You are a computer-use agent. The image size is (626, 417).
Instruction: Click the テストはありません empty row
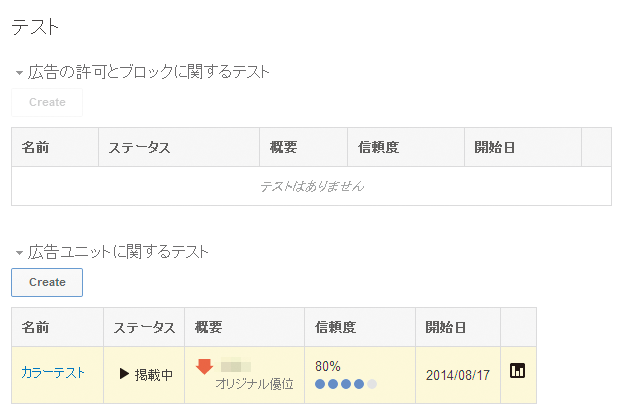pyautogui.click(x=311, y=186)
